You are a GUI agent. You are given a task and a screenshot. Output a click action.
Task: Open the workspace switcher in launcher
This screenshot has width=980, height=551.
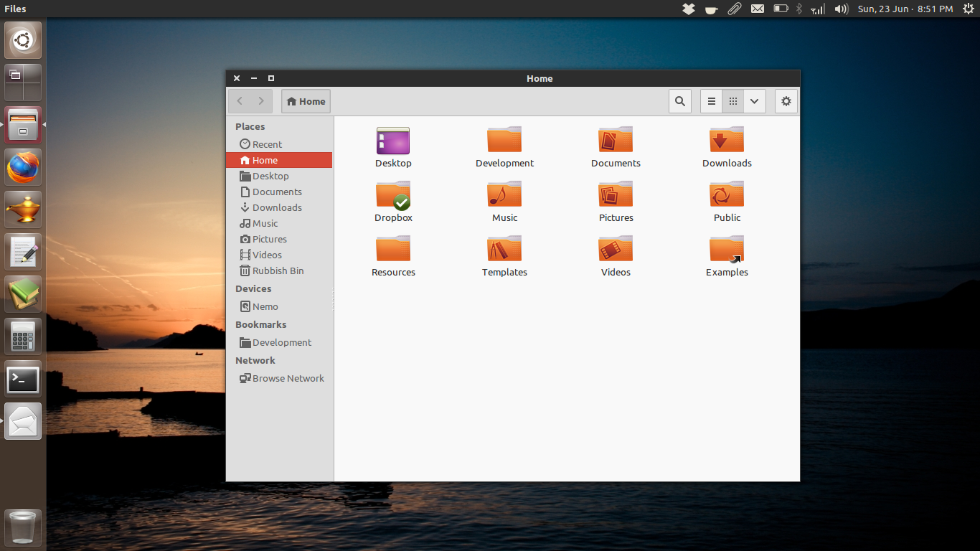(x=23, y=83)
